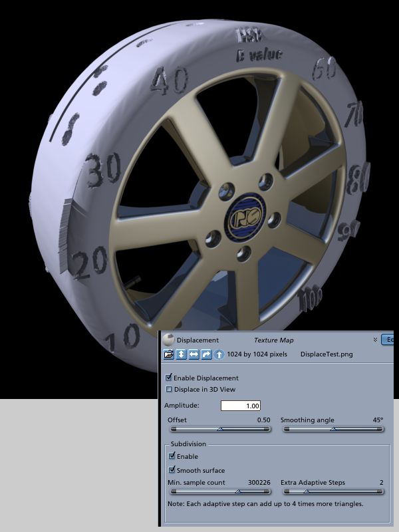Expand the double-chevron options menu
The image size is (399, 532).
(375, 340)
